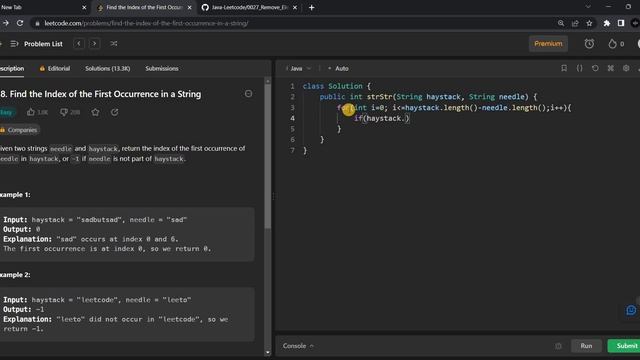The width and height of the screenshot is (640, 360).
Task: Go to next problem arrow
Action: point(94,44)
